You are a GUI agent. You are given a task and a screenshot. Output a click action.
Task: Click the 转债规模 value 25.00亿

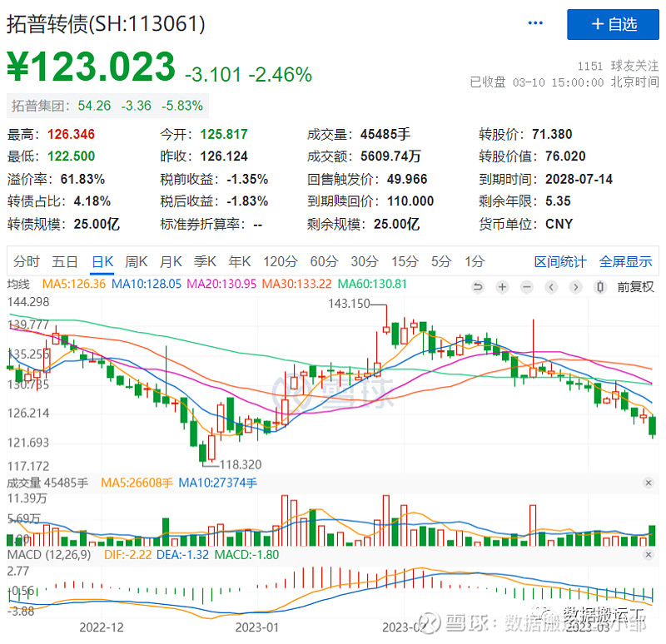tap(97, 224)
